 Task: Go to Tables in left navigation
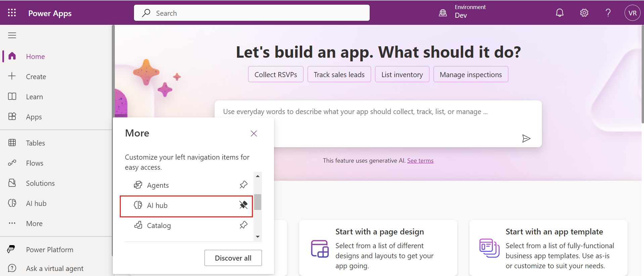pyautogui.click(x=35, y=143)
